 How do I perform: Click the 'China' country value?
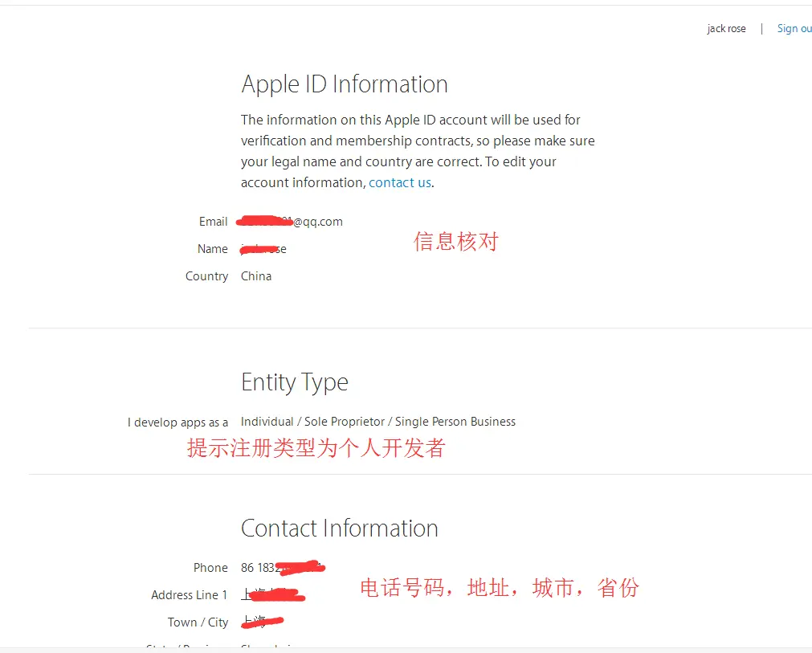coord(256,276)
